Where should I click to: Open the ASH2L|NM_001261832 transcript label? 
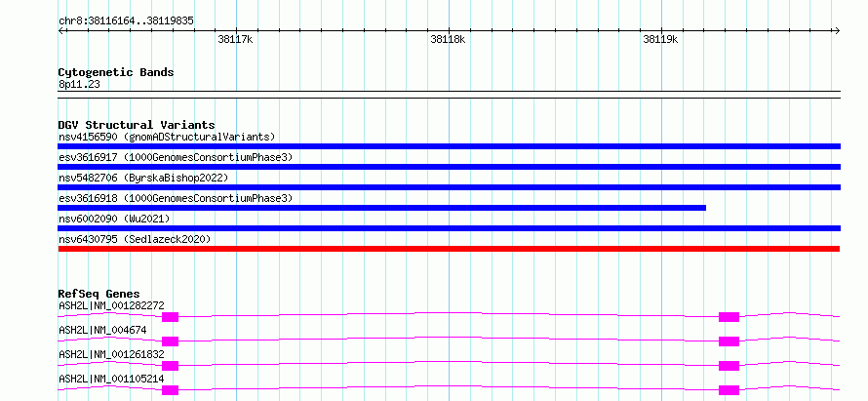[111, 354]
